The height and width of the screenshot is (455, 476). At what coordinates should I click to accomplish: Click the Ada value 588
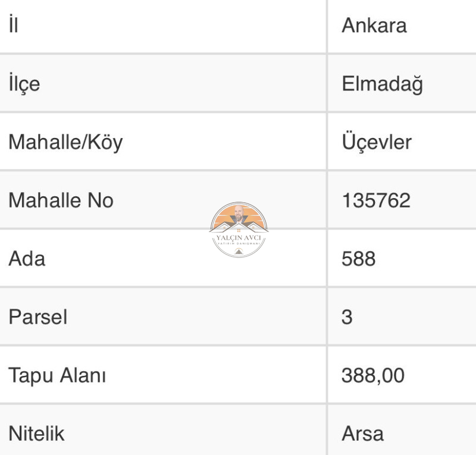pyautogui.click(x=359, y=259)
